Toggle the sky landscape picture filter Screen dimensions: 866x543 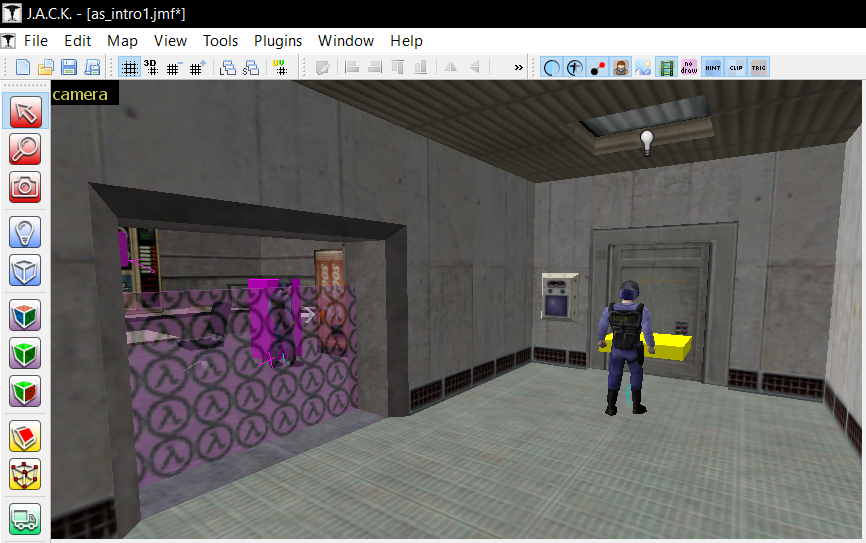643,67
